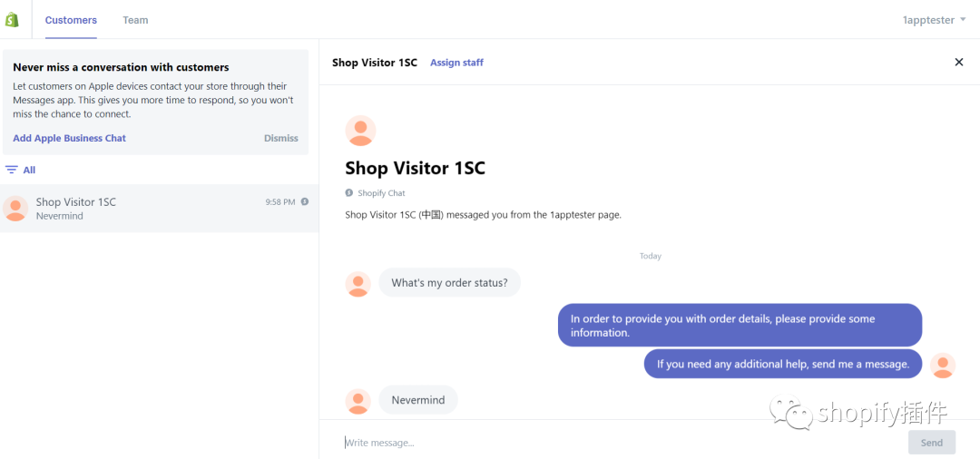Click the Shop Visitor 1SC heading in header
Screen dimensions: 980x459
[375, 63]
